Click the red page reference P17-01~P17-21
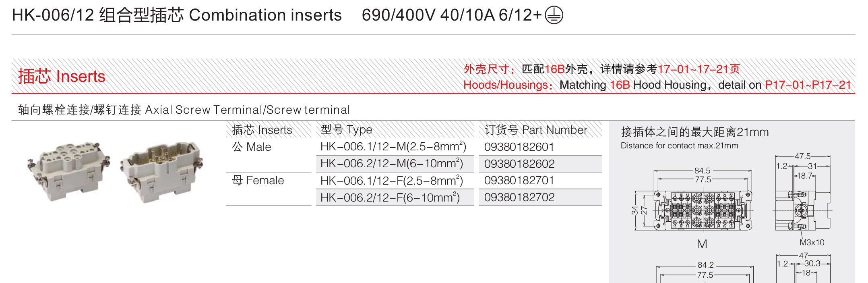Viewport: 868px width, 283px height. (808, 85)
